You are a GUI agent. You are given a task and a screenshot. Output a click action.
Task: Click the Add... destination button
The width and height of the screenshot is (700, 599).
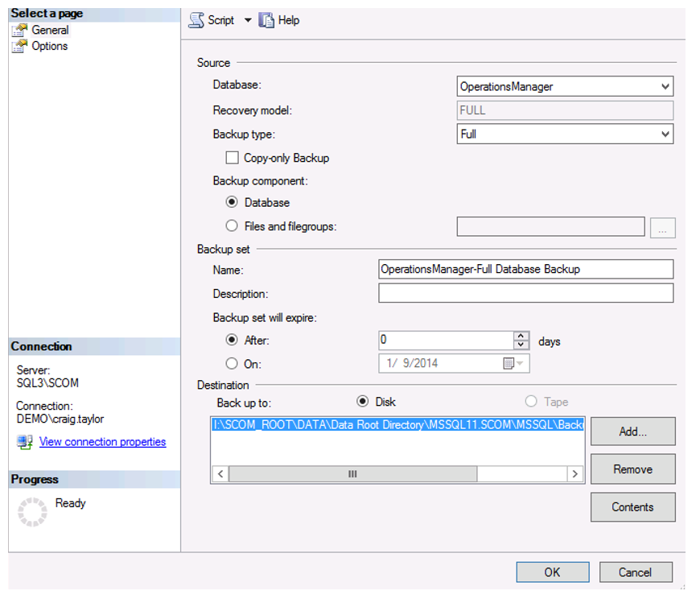[633, 432]
